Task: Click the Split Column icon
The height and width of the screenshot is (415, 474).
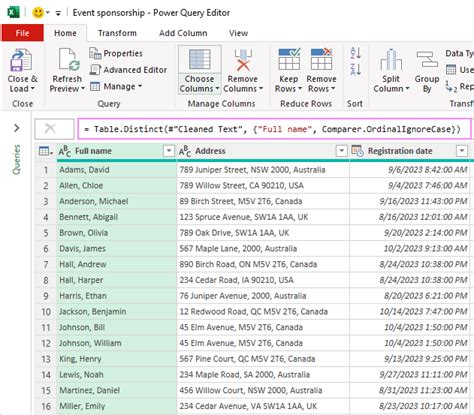Action: point(391,60)
